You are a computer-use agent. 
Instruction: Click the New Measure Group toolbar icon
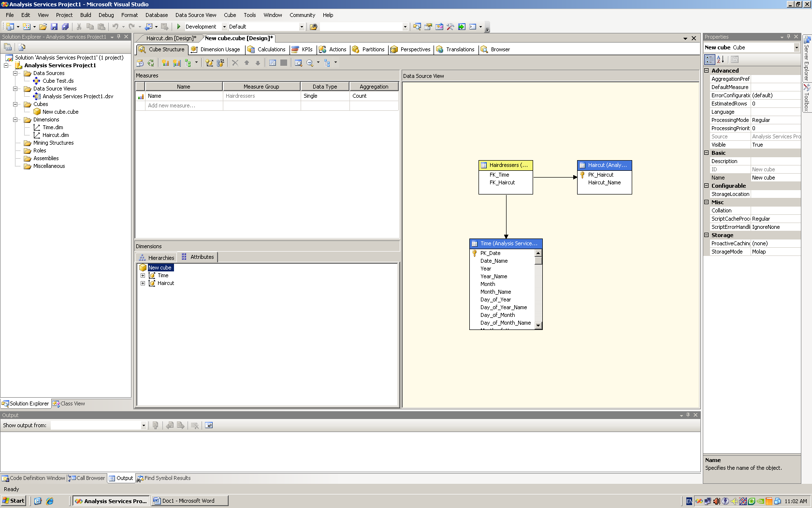click(176, 63)
